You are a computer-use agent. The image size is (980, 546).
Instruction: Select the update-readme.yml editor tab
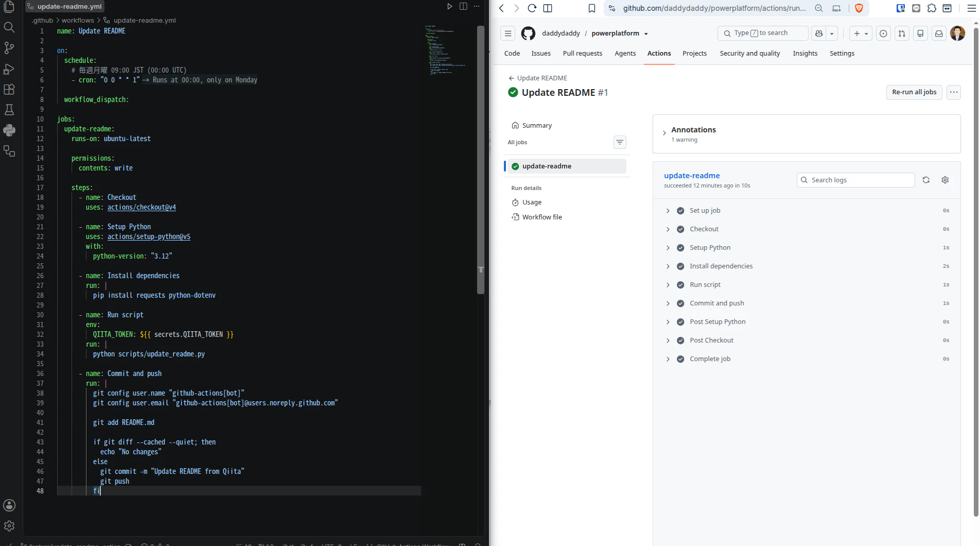tap(65, 7)
